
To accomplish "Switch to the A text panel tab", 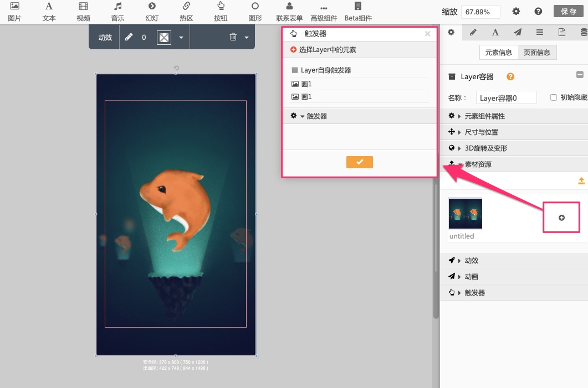I will click(495, 32).
